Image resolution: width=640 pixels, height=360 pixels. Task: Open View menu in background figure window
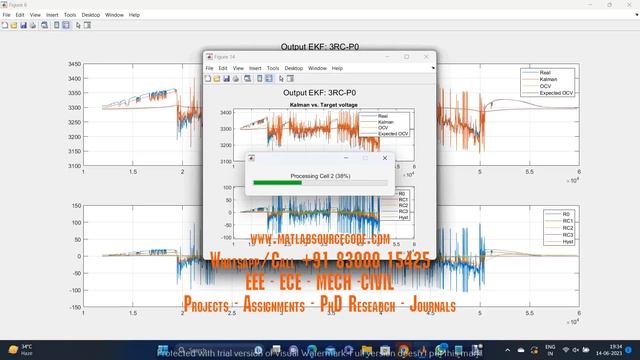point(35,15)
